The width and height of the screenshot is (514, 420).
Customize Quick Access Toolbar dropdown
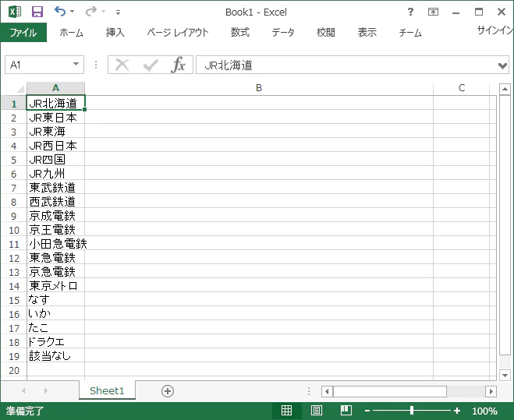coord(118,12)
